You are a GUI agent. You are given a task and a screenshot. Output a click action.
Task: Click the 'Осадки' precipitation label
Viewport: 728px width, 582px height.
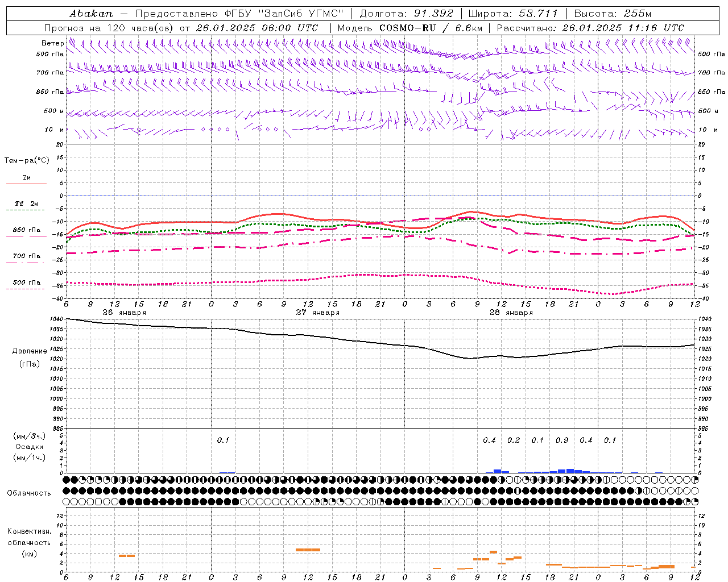29,447
